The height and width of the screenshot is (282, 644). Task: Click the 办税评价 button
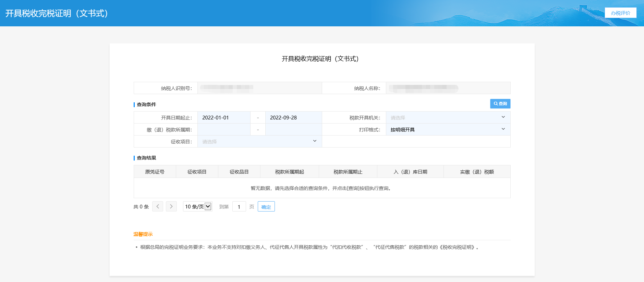point(620,13)
